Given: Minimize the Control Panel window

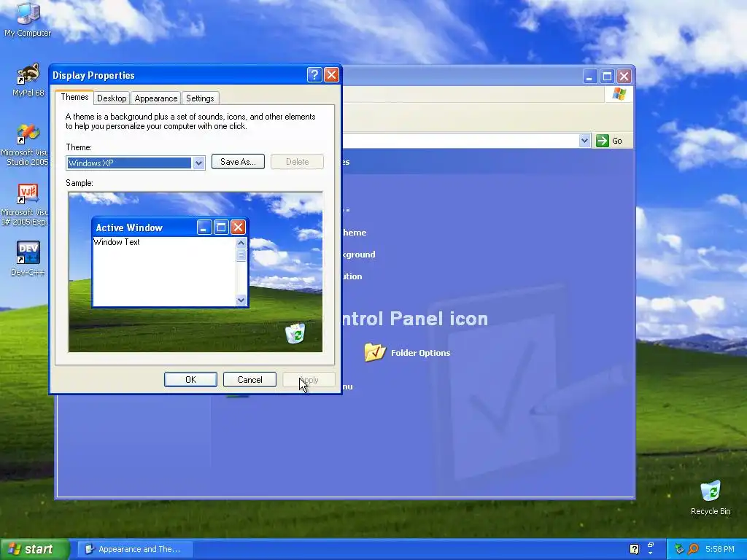Looking at the screenshot, I should pyautogui.click(x=589, y=76).
